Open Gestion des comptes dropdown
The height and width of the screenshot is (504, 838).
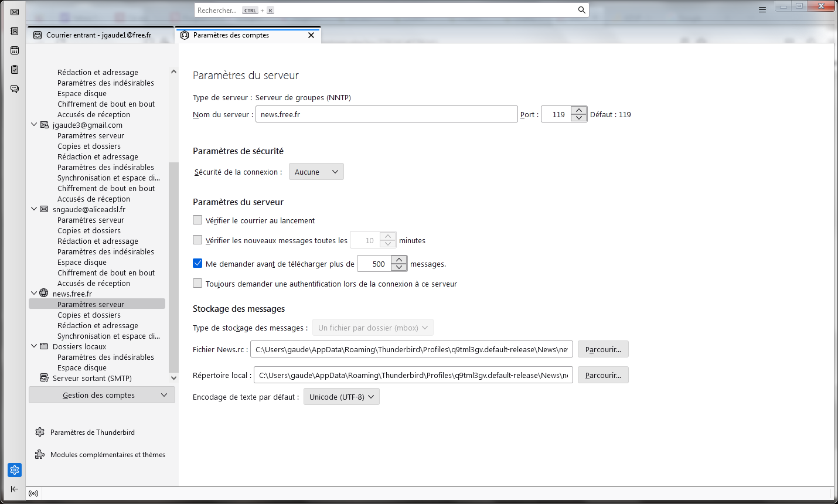102,395
